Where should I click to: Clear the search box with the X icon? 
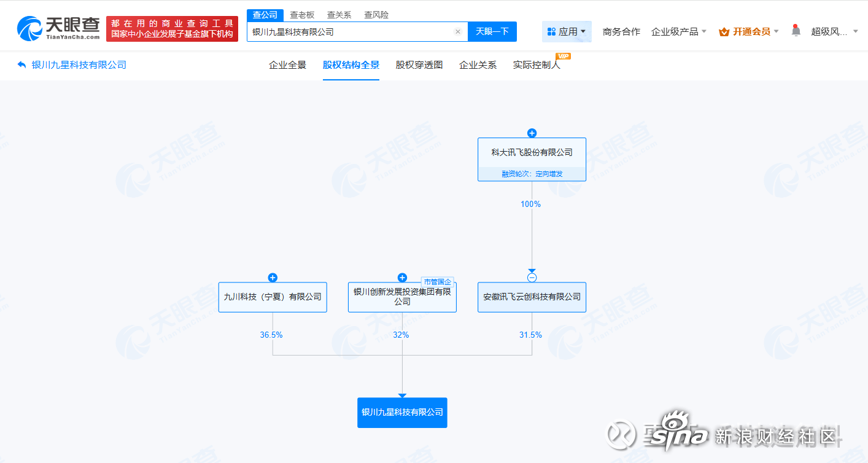(x=457, y=32)
